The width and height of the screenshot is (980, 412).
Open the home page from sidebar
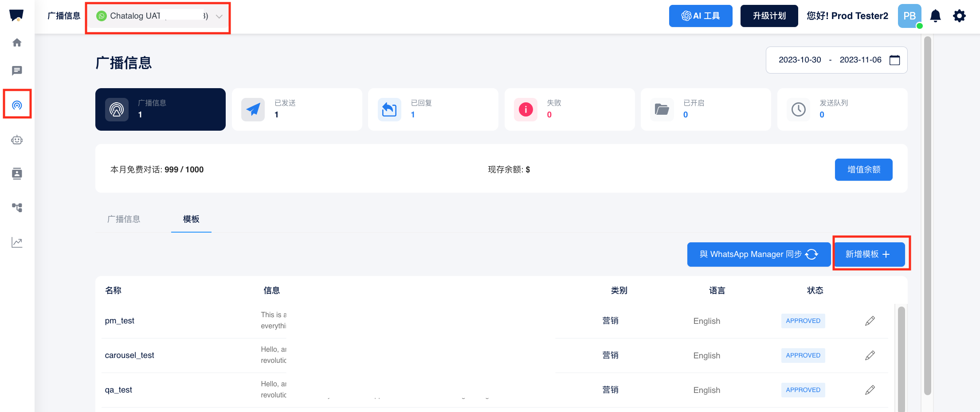17,43
